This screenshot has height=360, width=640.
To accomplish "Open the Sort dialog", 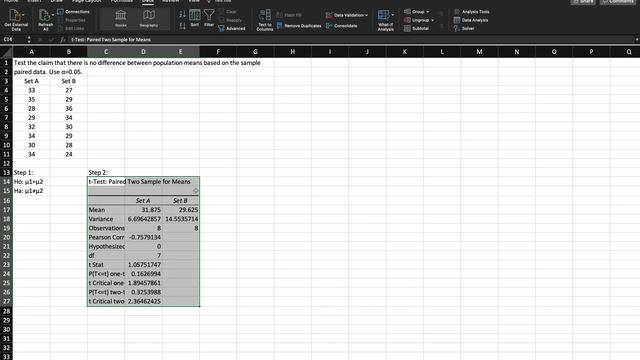I will (195, 18).
